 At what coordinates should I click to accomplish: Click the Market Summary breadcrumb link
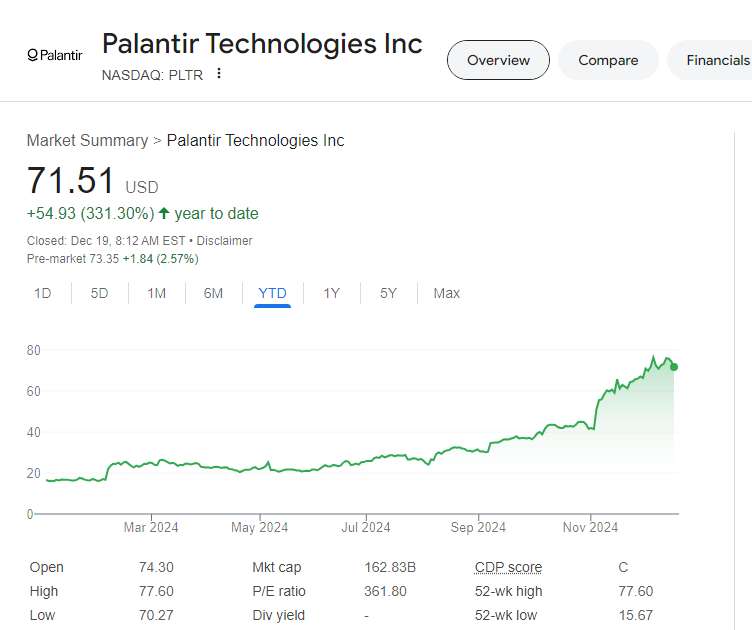click(x=87, y=141)
